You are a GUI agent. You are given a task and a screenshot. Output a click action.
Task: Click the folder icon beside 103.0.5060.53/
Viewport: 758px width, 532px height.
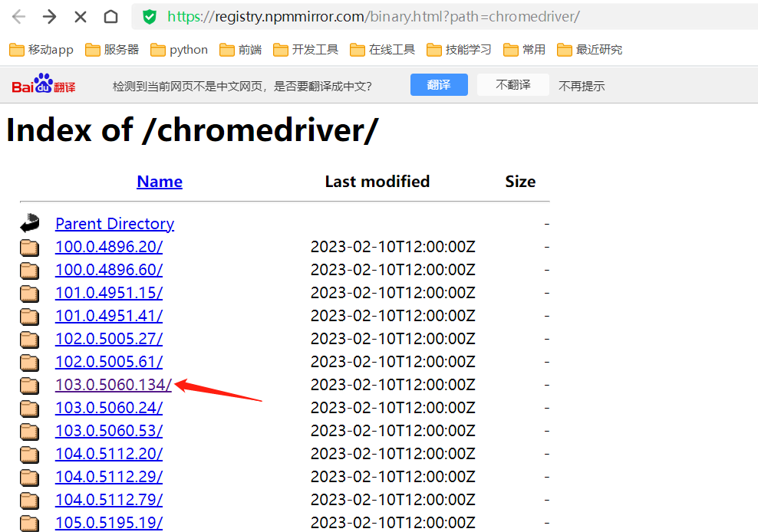[x=29, y=431]
